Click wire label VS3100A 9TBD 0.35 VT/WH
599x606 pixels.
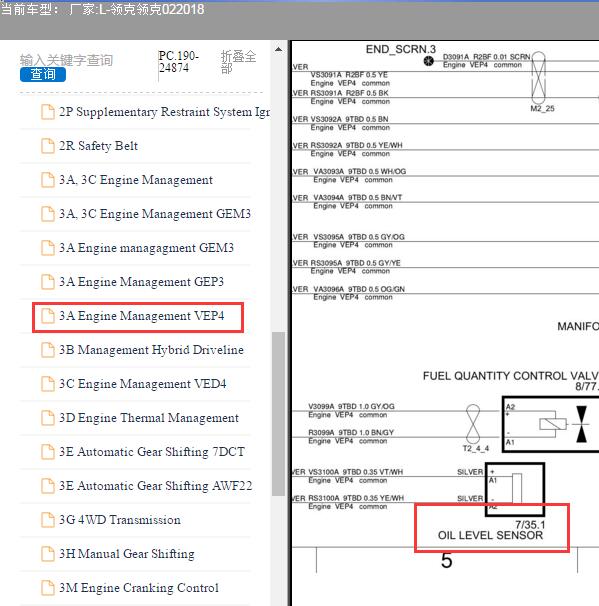356,472
